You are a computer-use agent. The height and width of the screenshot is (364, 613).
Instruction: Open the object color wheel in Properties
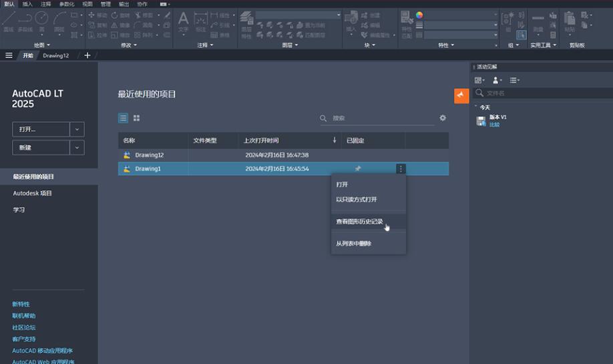[x=419, y=15]
